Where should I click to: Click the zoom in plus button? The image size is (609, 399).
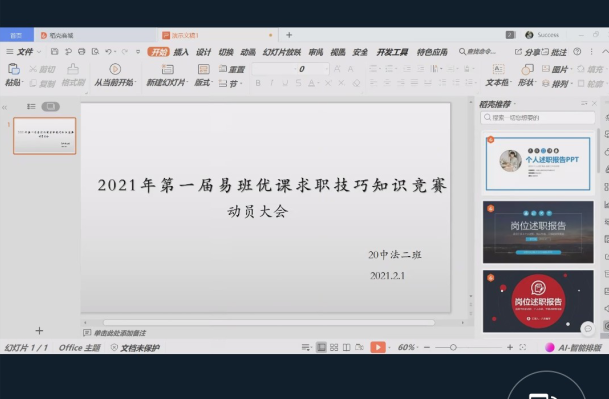click(510, 347)
